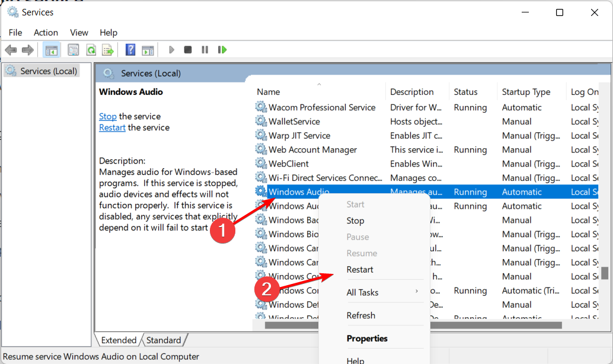This screenshot has width=613, height=364.
Task: Click the "Driver for W..." description cell
Action: coord(416,107)
